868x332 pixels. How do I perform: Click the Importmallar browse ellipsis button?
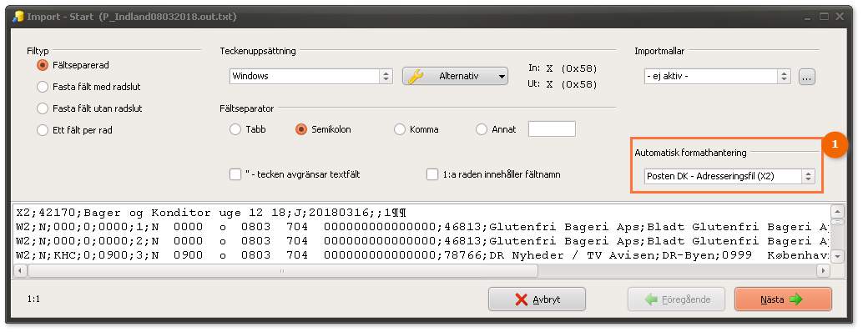pyautogui.click(x=806, y=77)
